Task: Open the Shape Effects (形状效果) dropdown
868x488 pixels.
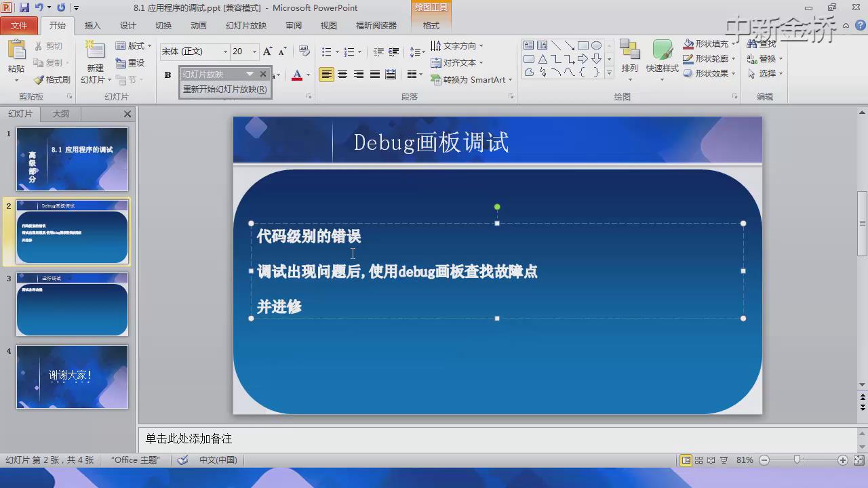Action: [709, 73]
